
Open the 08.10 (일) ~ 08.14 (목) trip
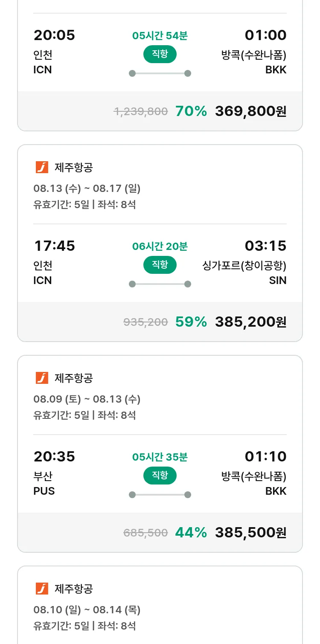pyautogui.click(x=87, y=609)
